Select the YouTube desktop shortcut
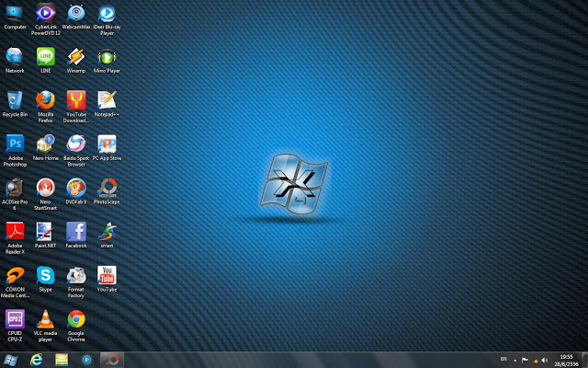Image resolution: width=588 pixels, height=368 pixels. coord(107,279)
